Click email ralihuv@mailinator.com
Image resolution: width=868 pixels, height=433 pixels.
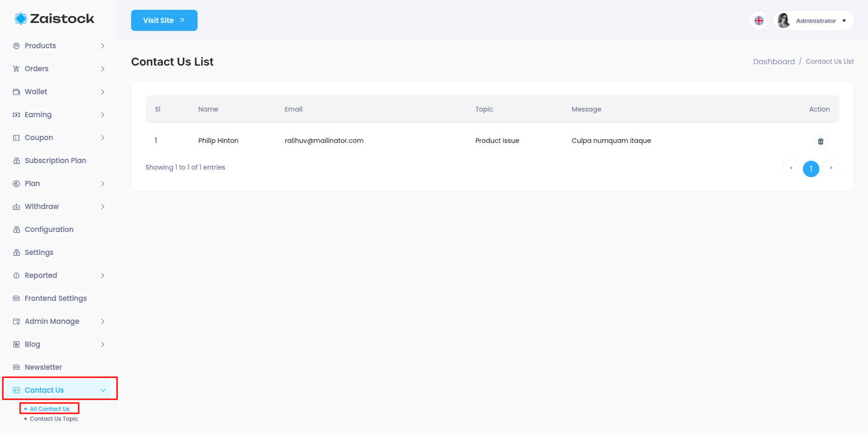tap(324, 141)
